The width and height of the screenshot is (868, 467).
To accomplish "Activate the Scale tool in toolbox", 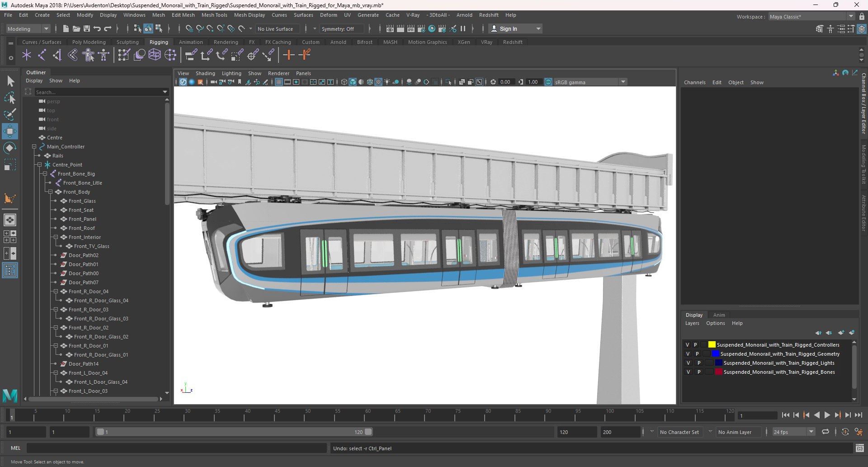I will 10,165.
